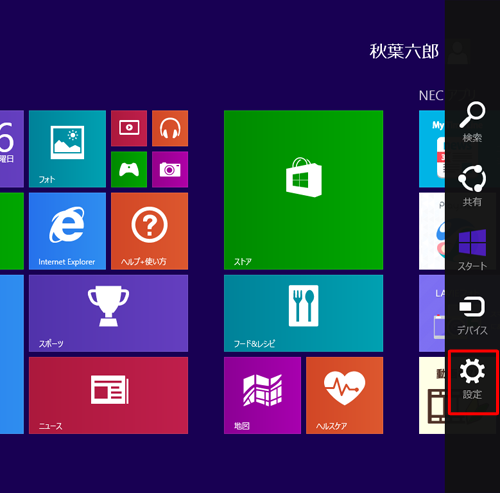Click the user account name 秋葉六郎
Image resolution: width=500 pixels, height=493 pixels.
pyautogui.click(x=404, y=52)
